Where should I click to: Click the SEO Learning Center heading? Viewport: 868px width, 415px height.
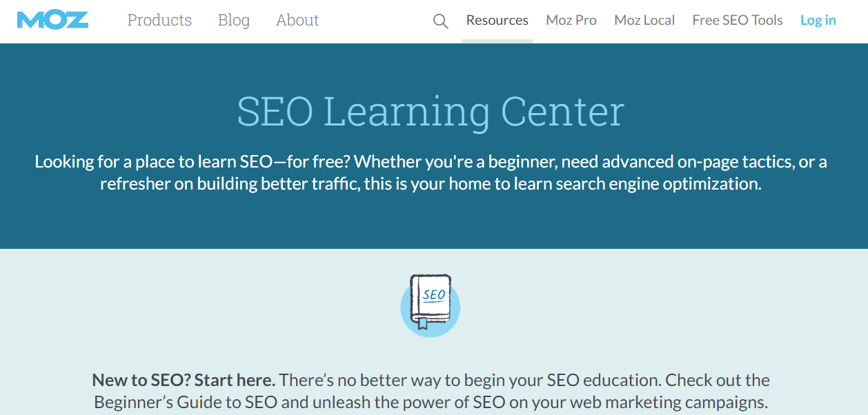(430, 111)
